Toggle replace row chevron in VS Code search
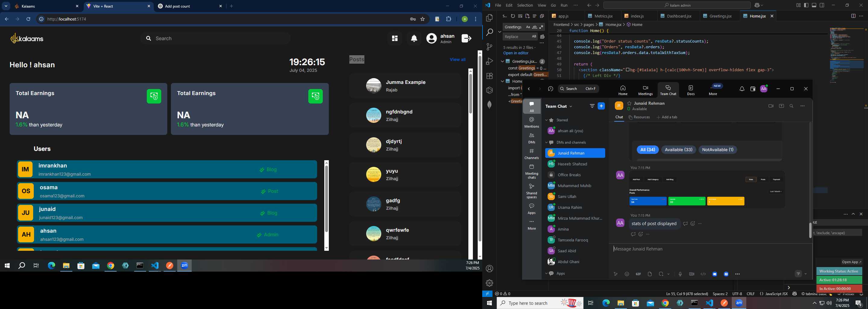 500,32
